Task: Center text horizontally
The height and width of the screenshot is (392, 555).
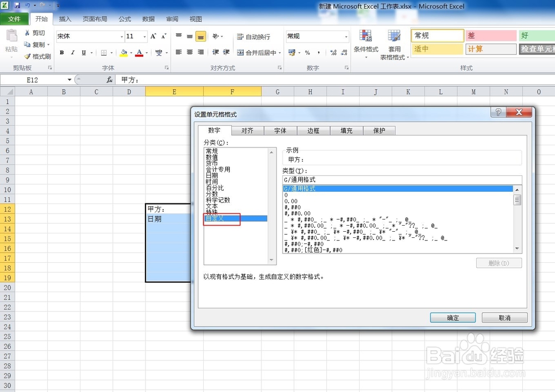Action: (190, 52)
